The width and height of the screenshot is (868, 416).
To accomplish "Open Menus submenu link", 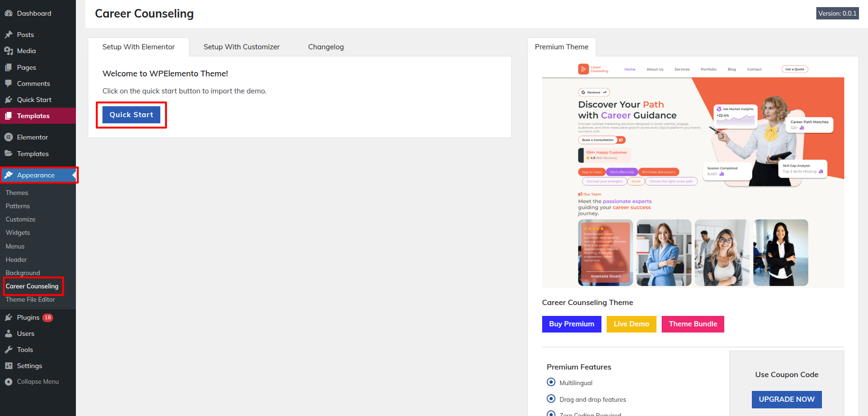I will coord(15,246).
